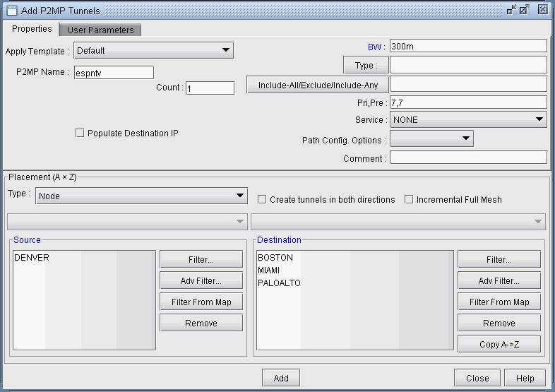
Task: Click the Add button
Action: [x=281, y=378]
